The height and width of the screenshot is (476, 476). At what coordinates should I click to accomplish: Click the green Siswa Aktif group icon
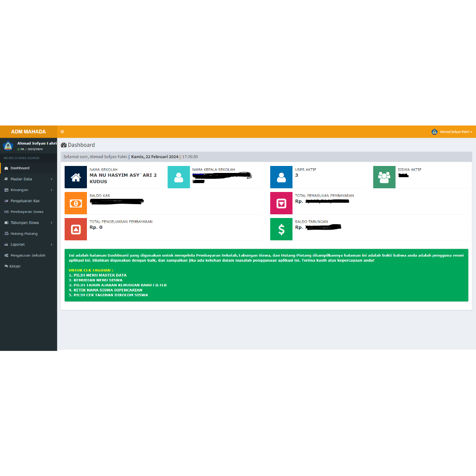coord(384,177)
